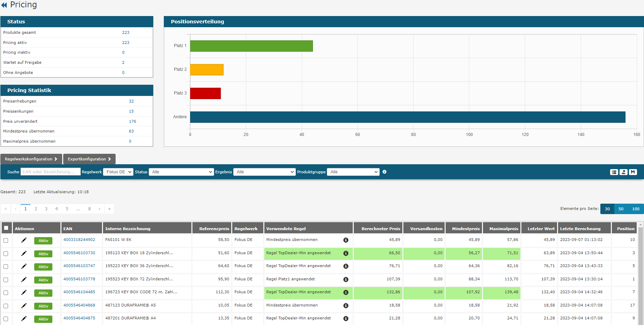Click info icon for Regel Platz1 angewendet
Screen dimensions: 644x325
pyautogui.click(x=346, y=279)
